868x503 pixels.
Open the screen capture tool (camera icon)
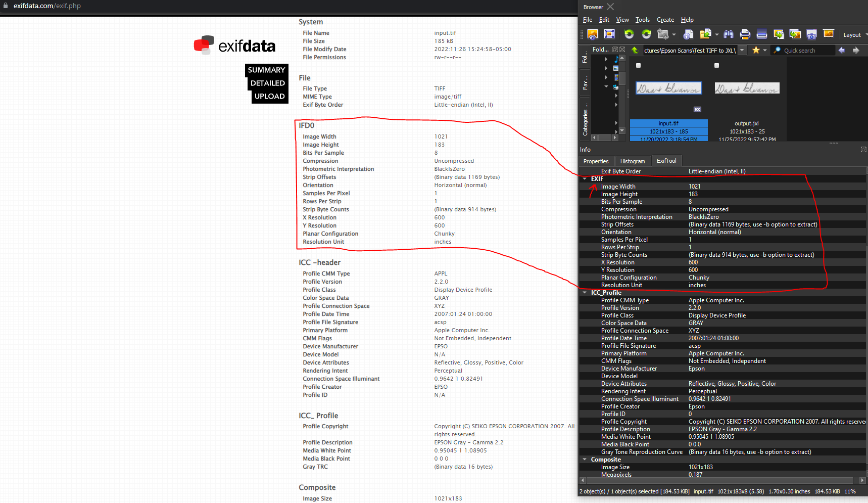pos(812,34)
